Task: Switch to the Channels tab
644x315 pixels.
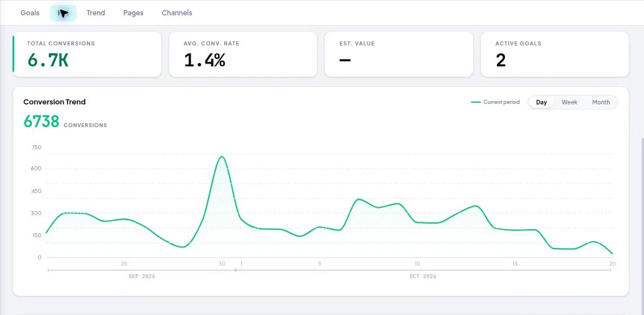Action: coord(177,12)
